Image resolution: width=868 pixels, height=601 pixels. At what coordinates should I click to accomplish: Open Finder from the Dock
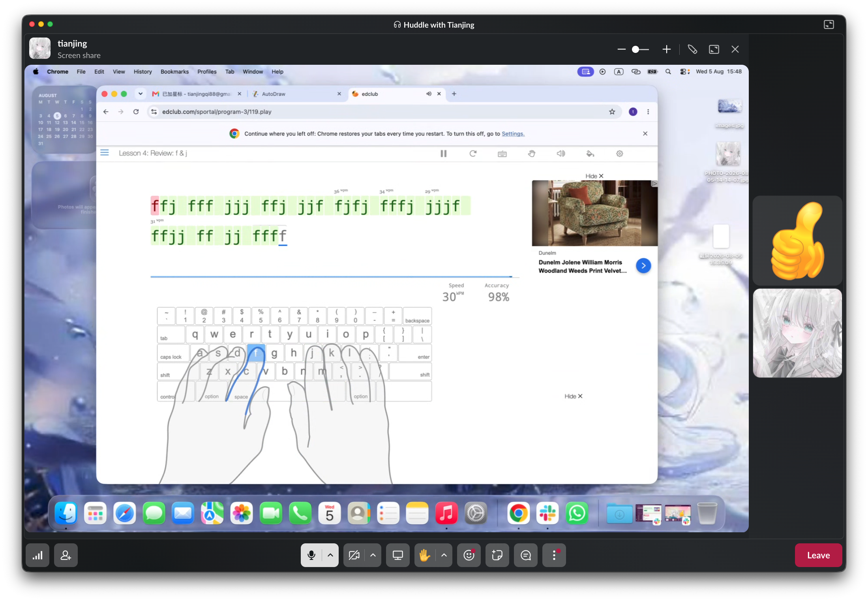point(66,513)
